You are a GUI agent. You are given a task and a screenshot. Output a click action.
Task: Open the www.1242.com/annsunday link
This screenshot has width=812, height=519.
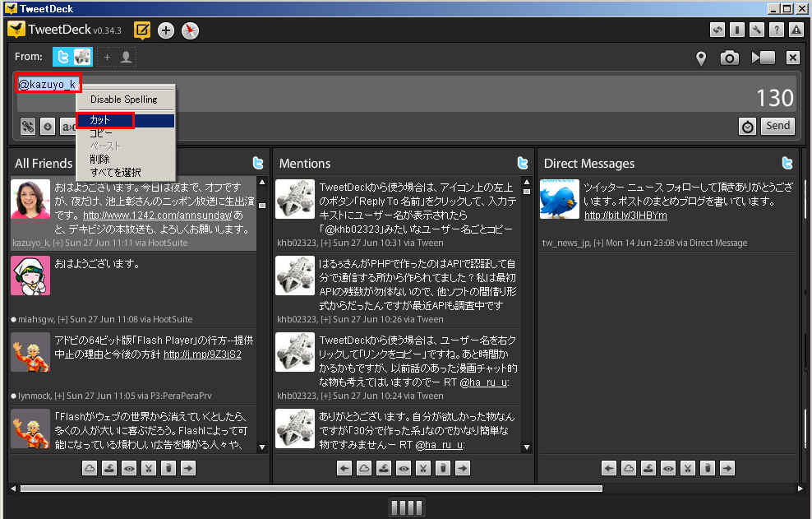(x=158, y=215)
